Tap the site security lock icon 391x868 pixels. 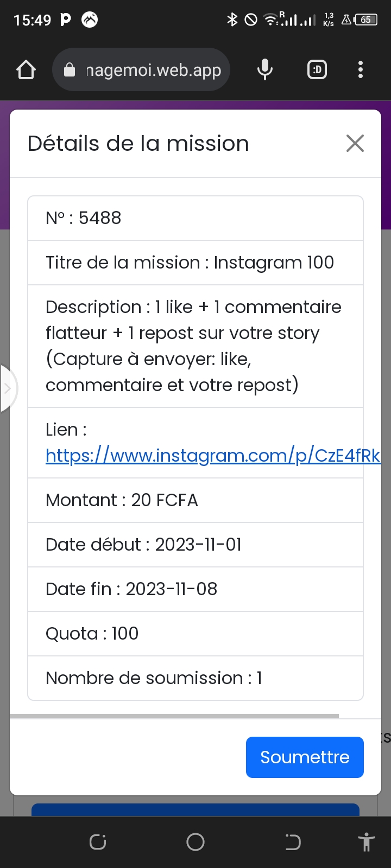coord(70,70)
